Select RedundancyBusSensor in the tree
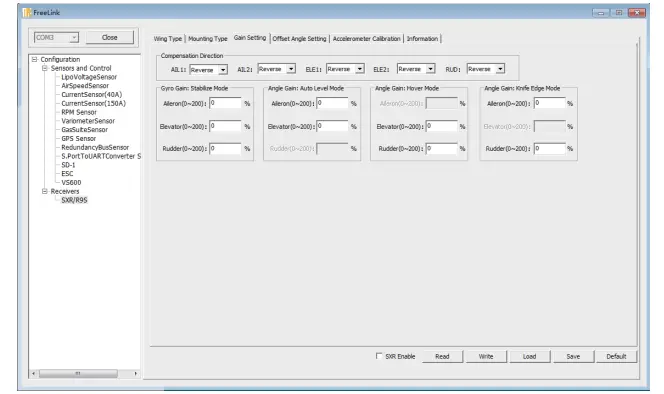Screen dimensions: 664x394 [x=95, y=147]
